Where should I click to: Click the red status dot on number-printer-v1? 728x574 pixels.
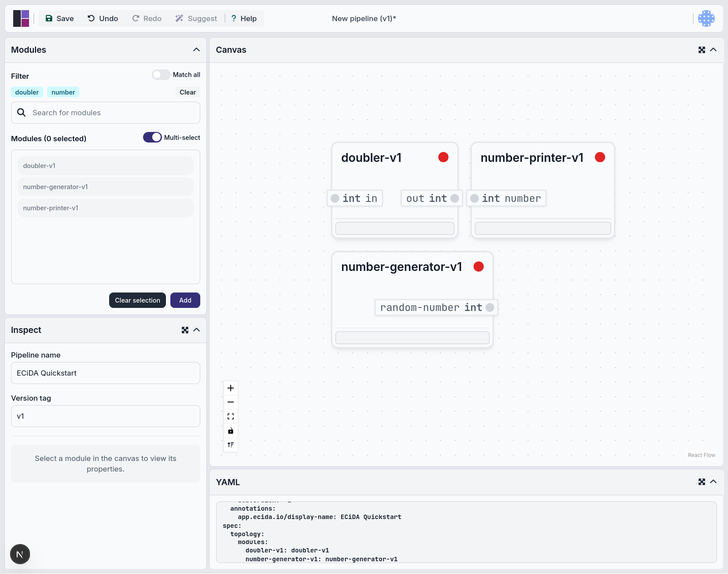[x=600, y=157]
